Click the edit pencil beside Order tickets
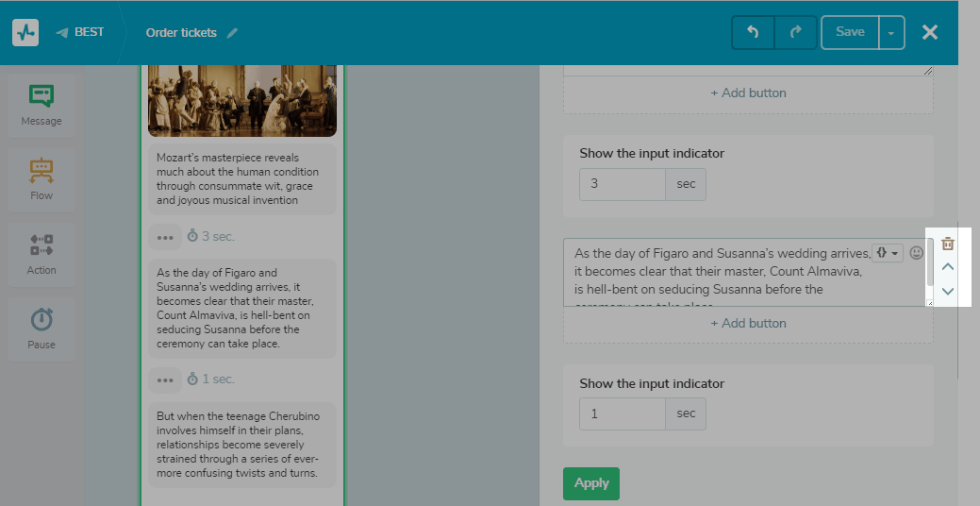 (232, 33)
